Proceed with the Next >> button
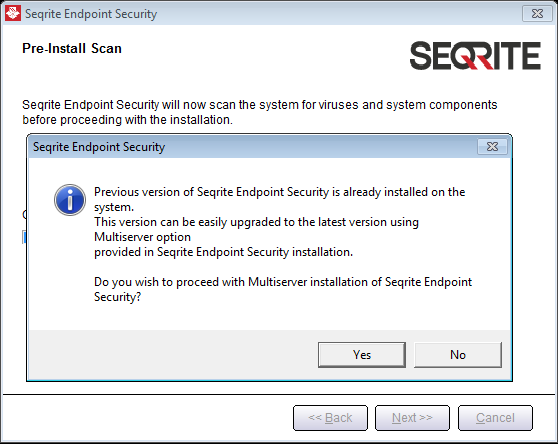Screen dimensions: 558x444 (x=412, y=418)
